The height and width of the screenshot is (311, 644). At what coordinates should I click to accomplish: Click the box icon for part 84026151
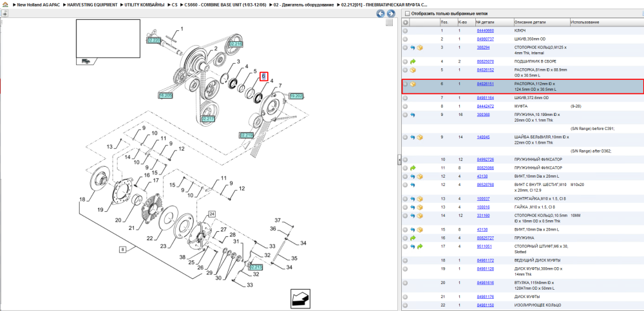(x=413, y=84)
